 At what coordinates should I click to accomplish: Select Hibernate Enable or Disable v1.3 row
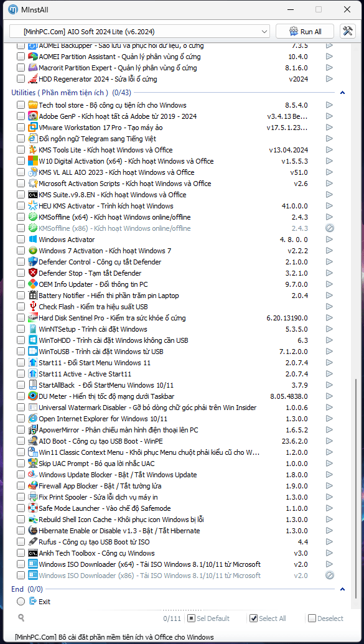119,531
